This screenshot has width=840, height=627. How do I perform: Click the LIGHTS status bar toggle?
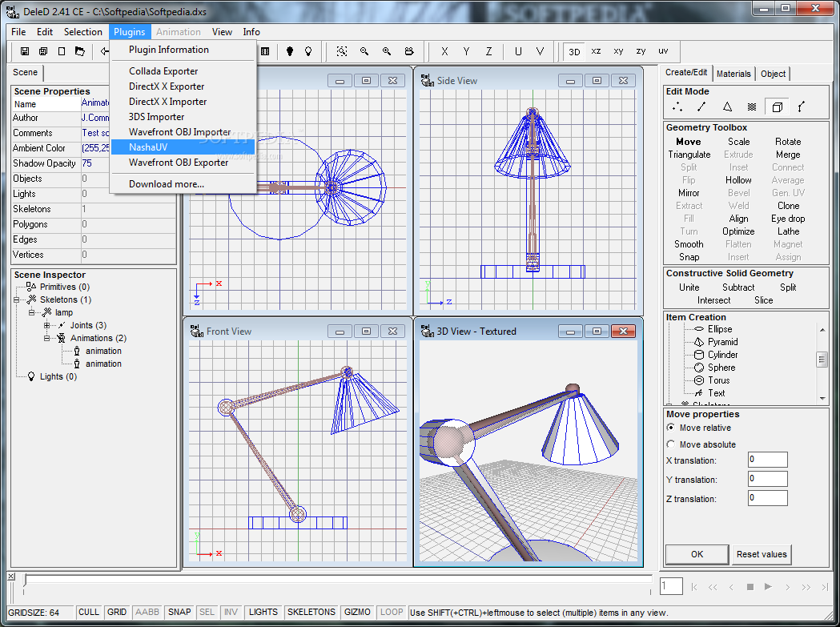263,612
